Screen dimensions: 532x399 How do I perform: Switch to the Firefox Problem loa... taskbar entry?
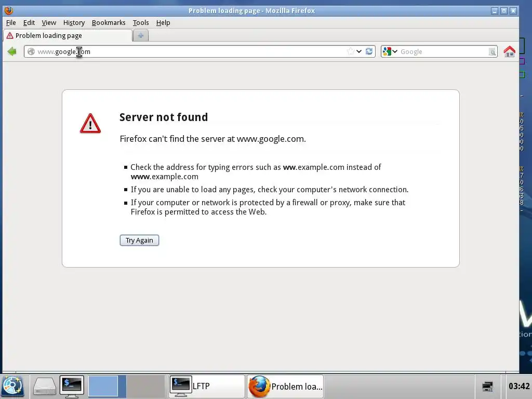[x=285, y=386]
